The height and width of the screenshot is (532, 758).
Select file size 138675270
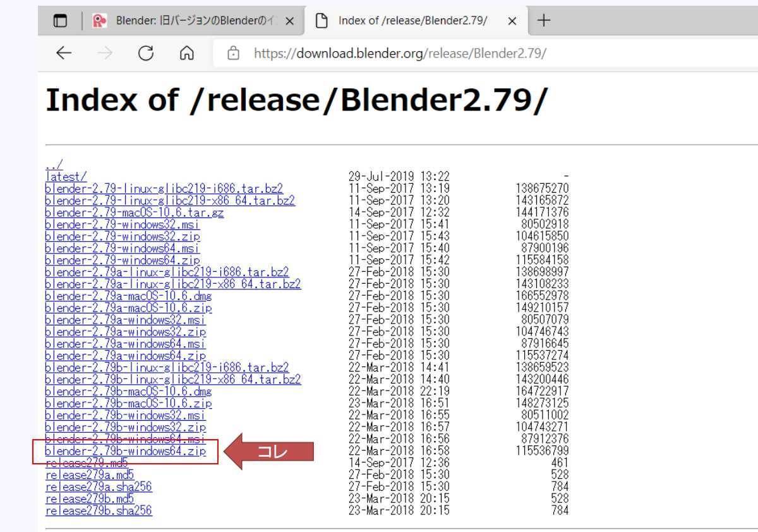[542, 188]
